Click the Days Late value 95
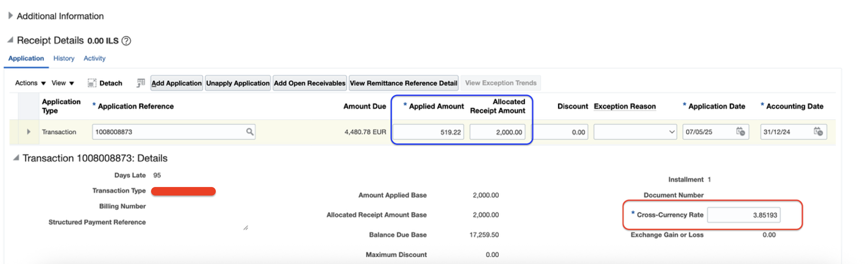 click(157, 175)
